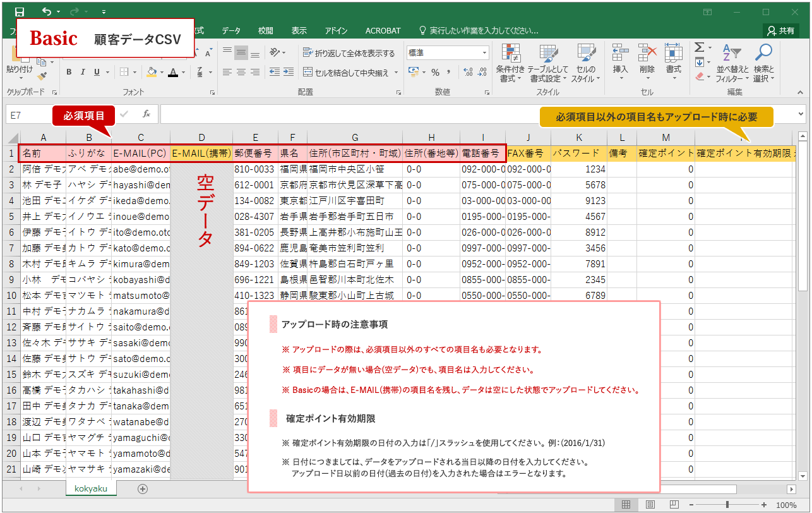
Task: Open the AutoSum dropdown arrow
Action: [x=708, y=48]
